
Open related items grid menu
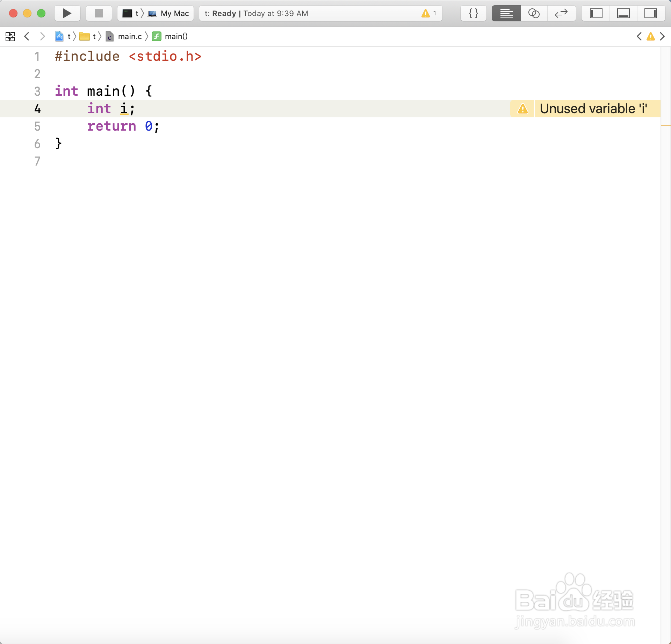point(10,36)
